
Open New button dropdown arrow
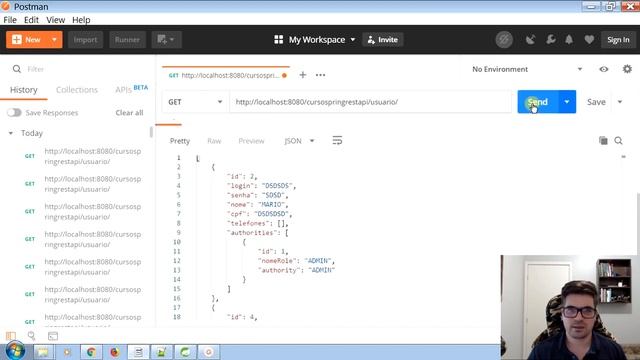pyautogui.click(x=54, y=40)
